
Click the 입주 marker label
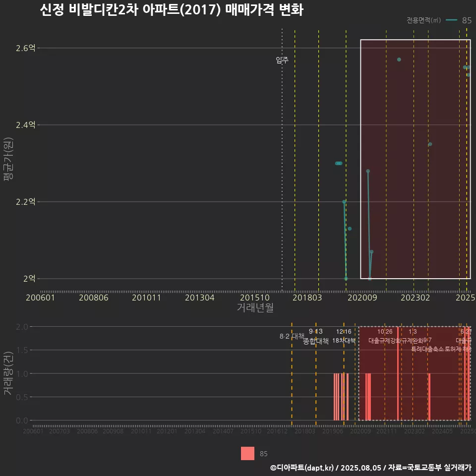coord(282,60)
